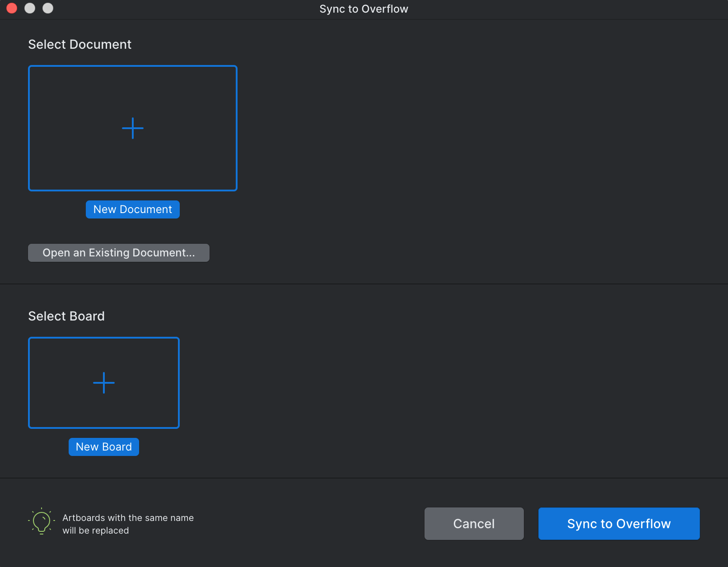
Task: Start sync with Sync to Overflow button
Action: click(x=619, y=524)
